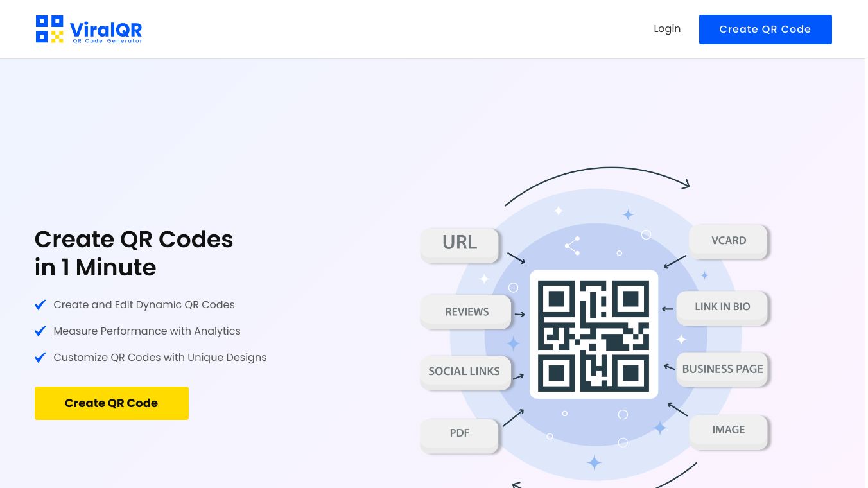Click the checkmark beside Customize QR Codes with Unique Designs
The image size is (868, 488).
tap(40, 358)
